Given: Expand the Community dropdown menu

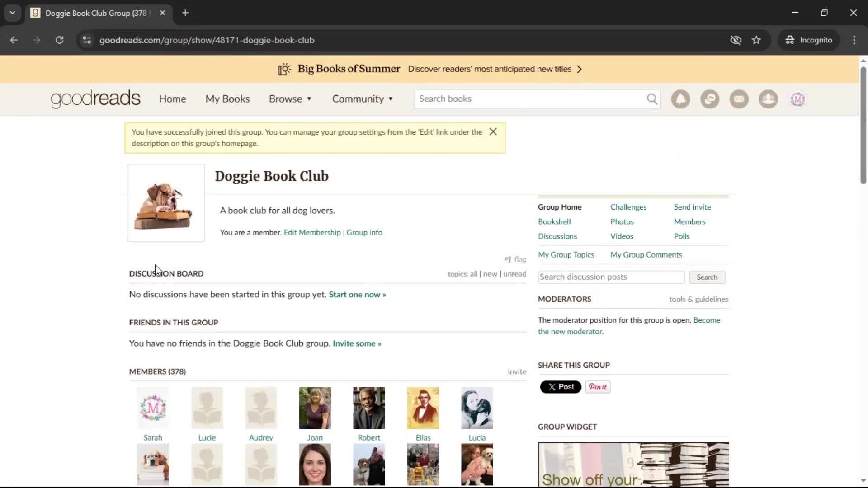Looking at the screenshot, I should pos(363,99).
